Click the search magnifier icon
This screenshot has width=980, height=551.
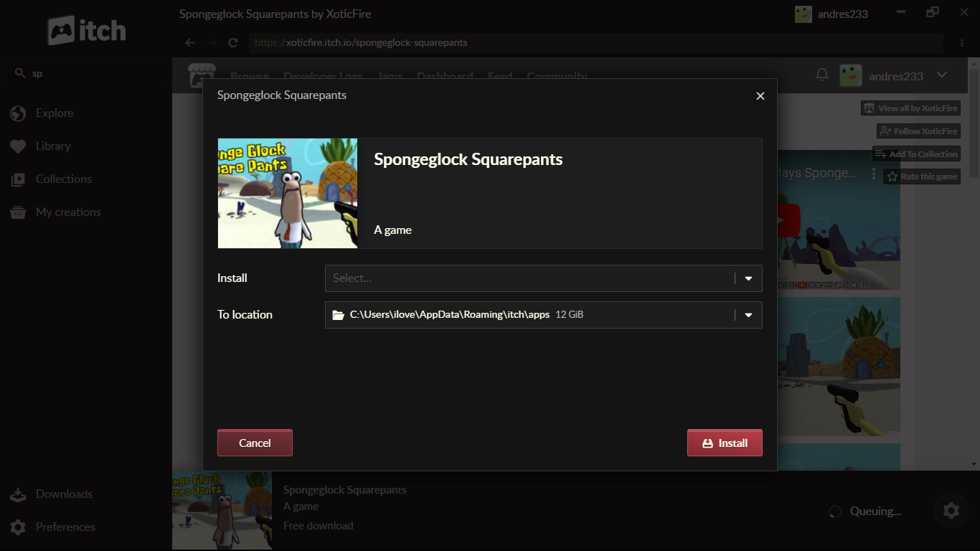[20, 73]
